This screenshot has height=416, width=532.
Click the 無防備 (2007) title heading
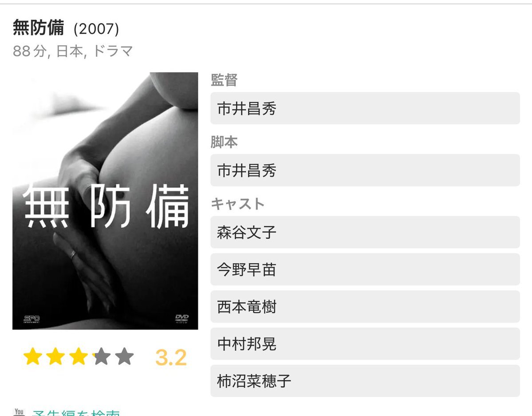point(66,28)
